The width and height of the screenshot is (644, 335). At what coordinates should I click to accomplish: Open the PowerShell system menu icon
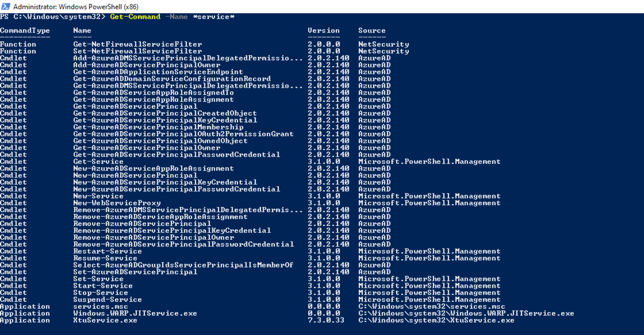coord(5,6)
